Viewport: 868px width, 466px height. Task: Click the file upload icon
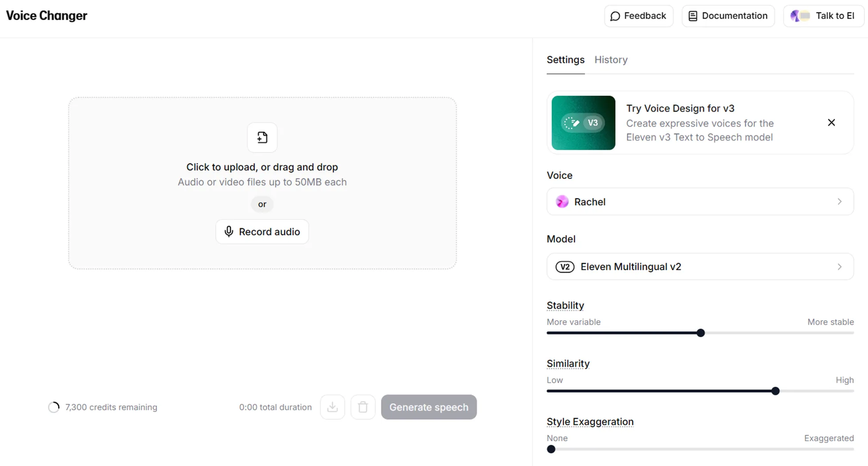click(262, 137)
